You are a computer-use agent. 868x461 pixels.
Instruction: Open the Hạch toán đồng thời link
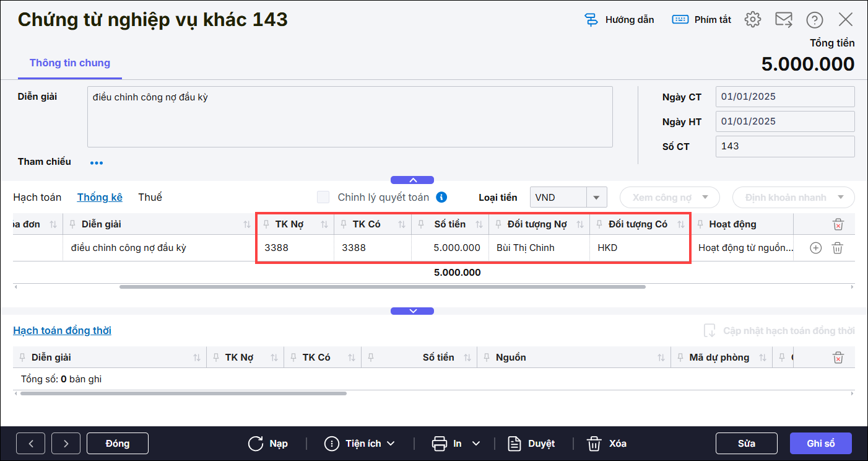(63, 331)
